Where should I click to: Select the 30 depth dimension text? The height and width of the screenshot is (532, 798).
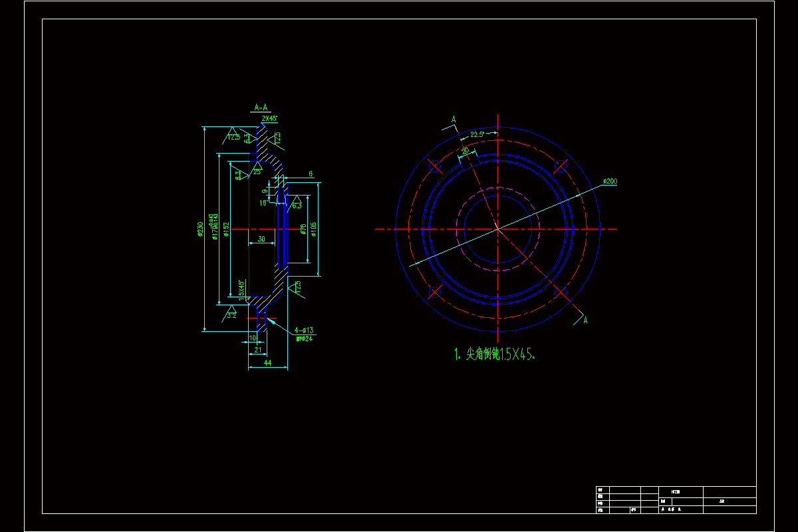(x=261, y=239)
